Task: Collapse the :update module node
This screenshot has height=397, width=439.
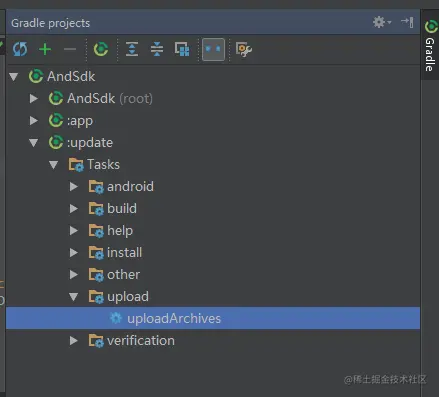Action: [x=33, y=143]
